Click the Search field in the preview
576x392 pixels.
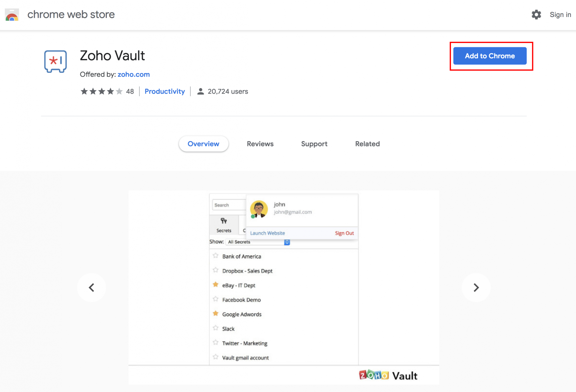(x=228, y=205)
